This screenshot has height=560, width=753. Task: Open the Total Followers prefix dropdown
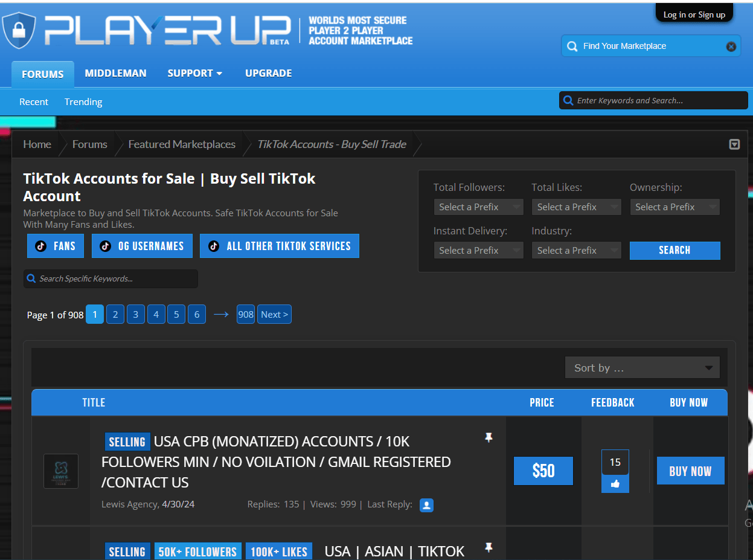[x=478, y=207]
